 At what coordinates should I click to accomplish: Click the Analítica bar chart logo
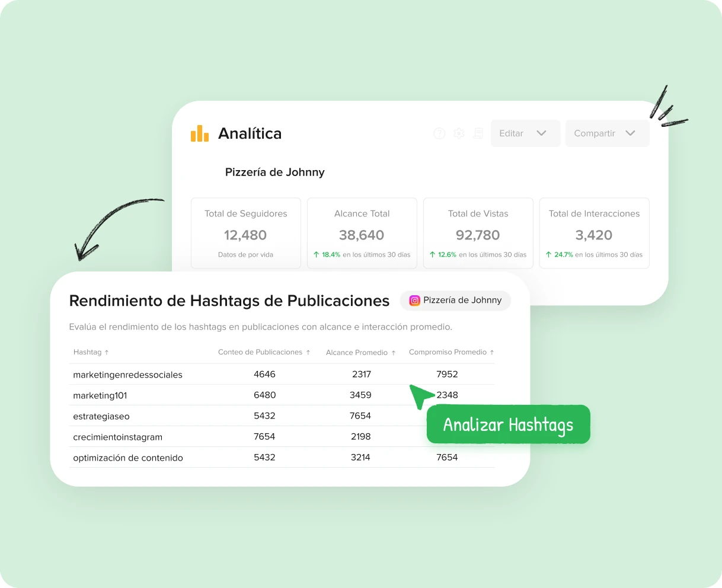click(x=200, y=133)
